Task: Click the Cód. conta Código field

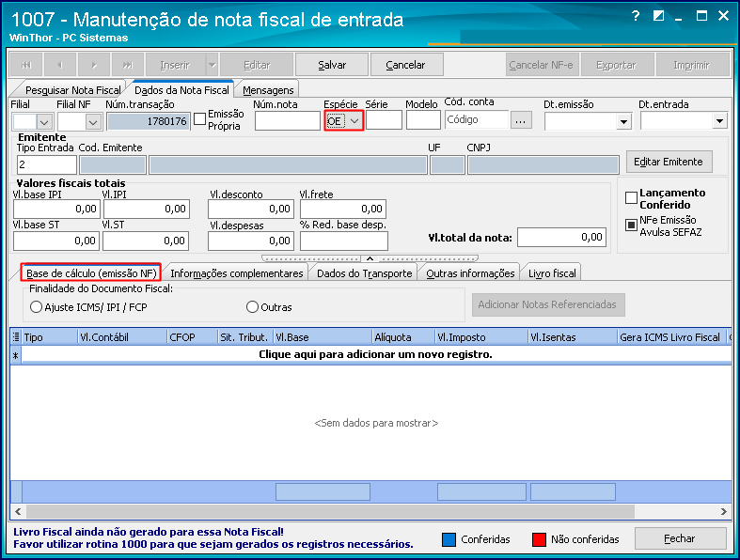Action: coord(476,120)
